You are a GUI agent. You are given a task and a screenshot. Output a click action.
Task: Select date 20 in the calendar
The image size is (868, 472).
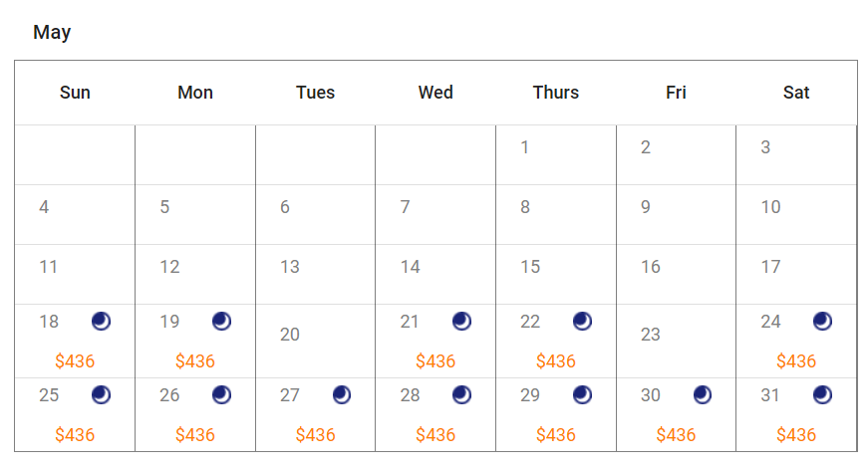pos(290,335)
